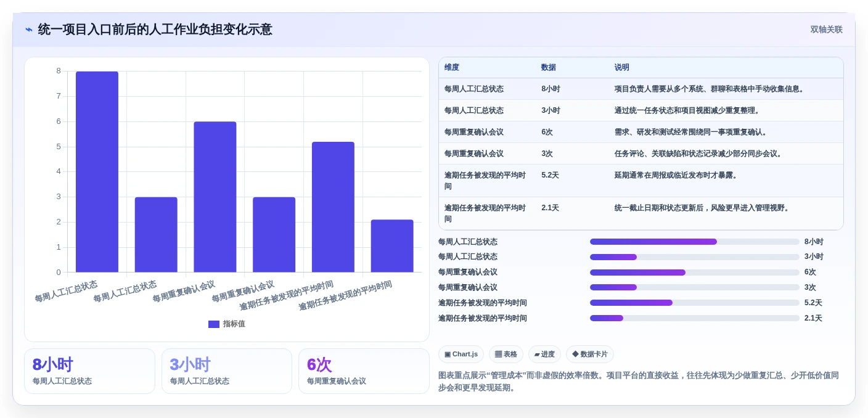The image size is (868, 418).
Task: Click the progress bar showing 5.2天
Action: click(695, 303)
